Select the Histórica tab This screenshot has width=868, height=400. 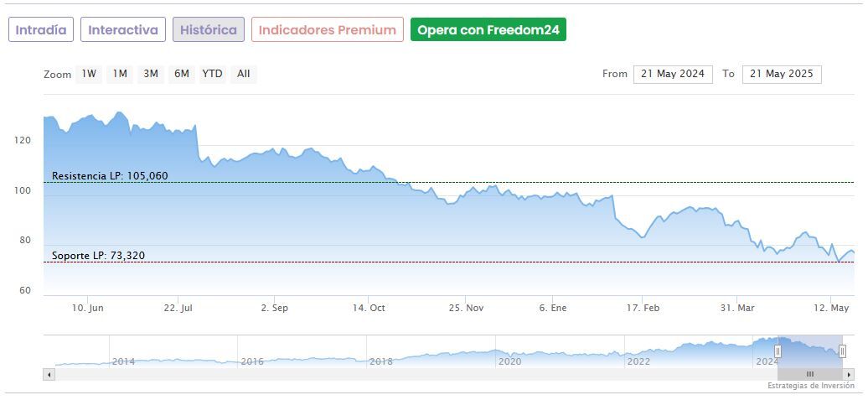(209, 30)
